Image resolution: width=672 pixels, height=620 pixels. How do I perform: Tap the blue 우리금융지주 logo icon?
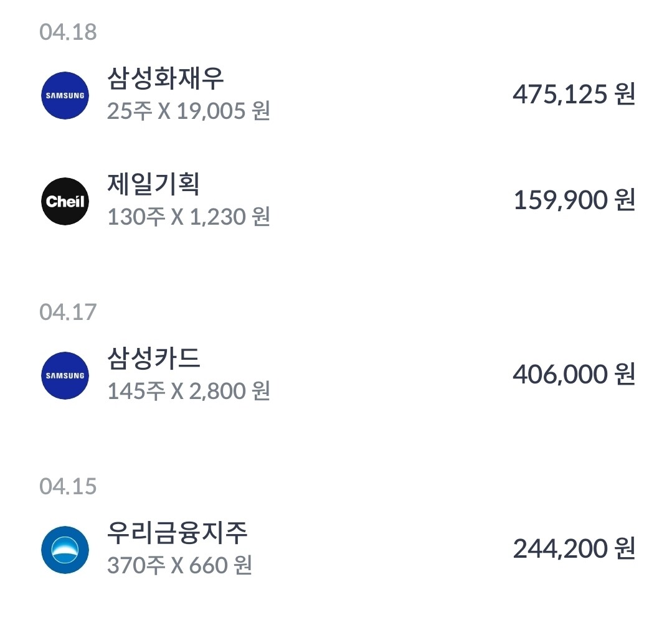(65, 550)
